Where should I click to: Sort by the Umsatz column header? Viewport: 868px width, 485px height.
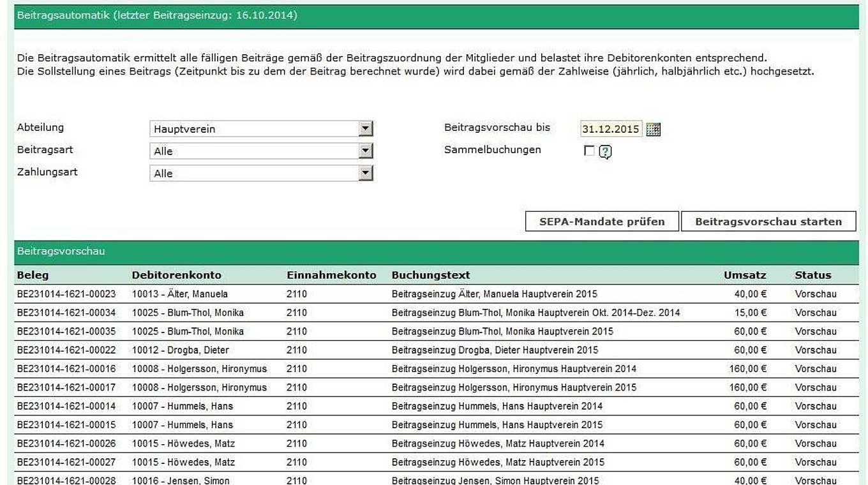(744, 275)
